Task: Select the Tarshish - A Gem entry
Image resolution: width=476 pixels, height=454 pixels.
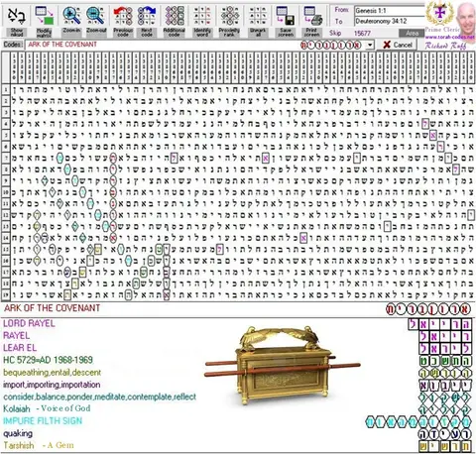Action: pyautogui.click(x=39, y=445)
